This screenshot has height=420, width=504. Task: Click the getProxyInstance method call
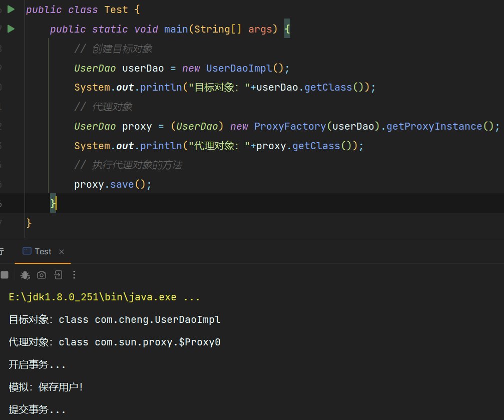tap(434, 126)
